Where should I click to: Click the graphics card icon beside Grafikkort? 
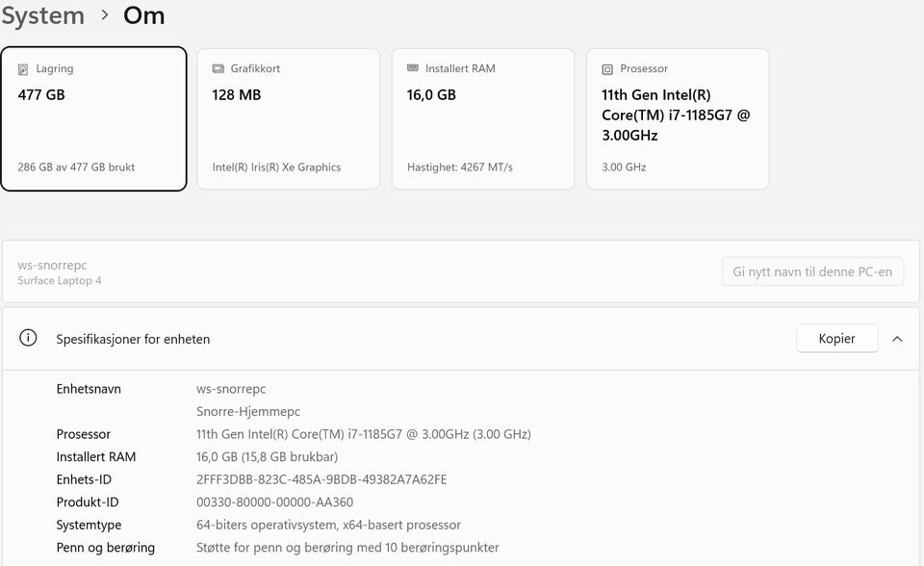click(x=218, y=69)
